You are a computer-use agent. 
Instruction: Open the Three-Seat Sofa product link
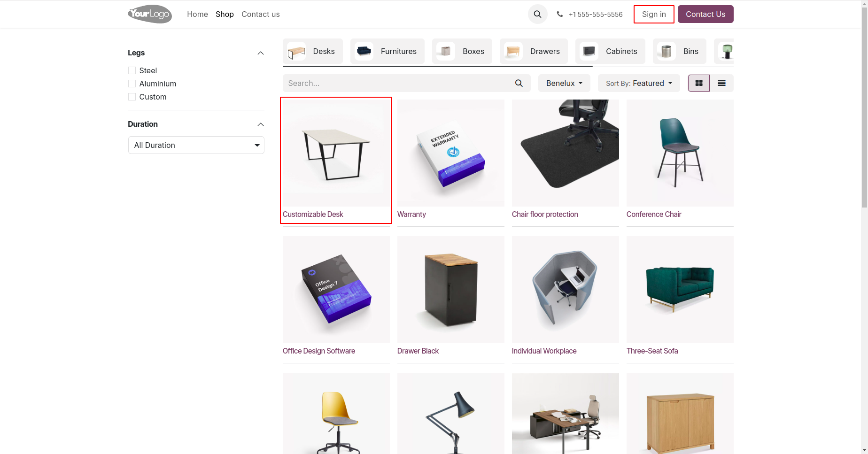tap(652, 351)
